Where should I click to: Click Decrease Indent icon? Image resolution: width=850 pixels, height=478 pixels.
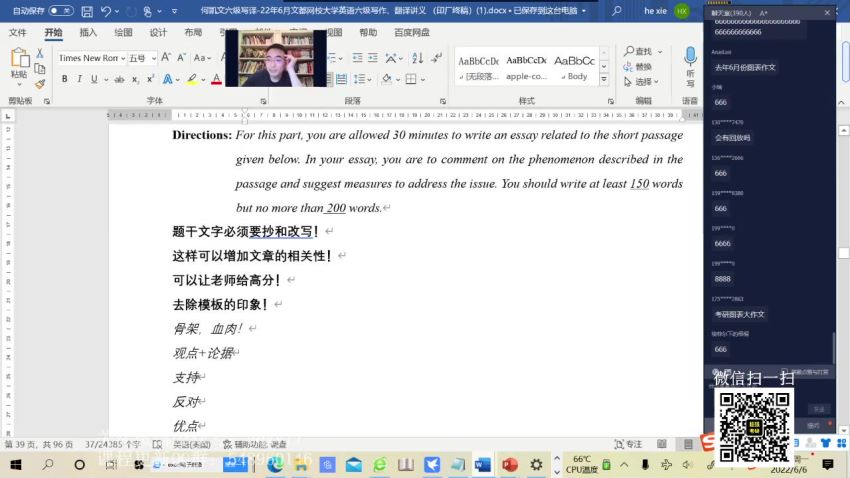click(x=357, y=57)
